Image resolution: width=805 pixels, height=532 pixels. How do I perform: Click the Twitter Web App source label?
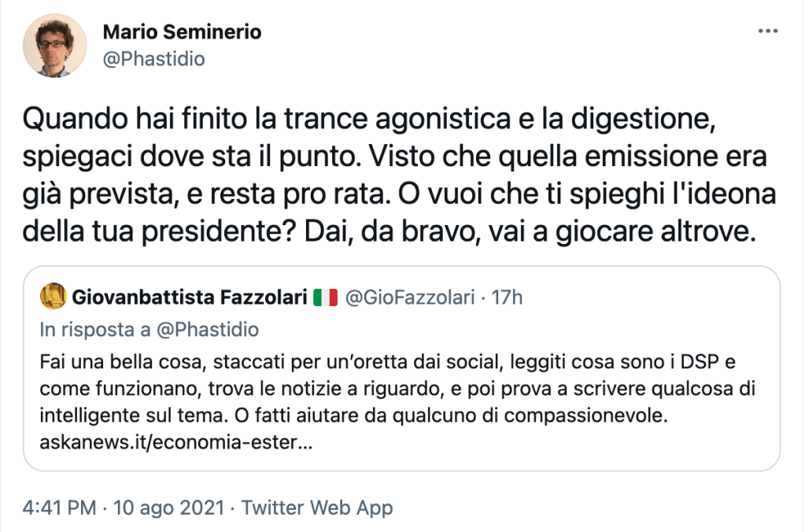[319, 508]
